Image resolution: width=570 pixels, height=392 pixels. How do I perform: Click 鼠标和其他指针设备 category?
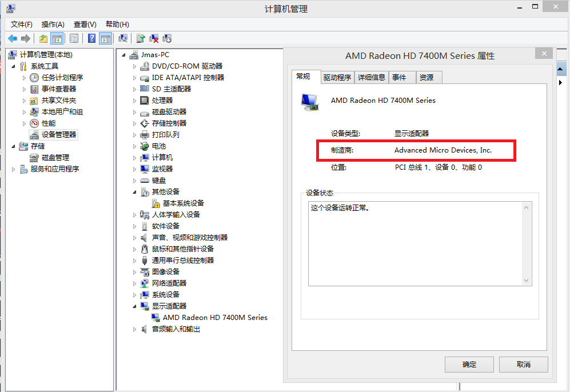[x=182, y=249]
